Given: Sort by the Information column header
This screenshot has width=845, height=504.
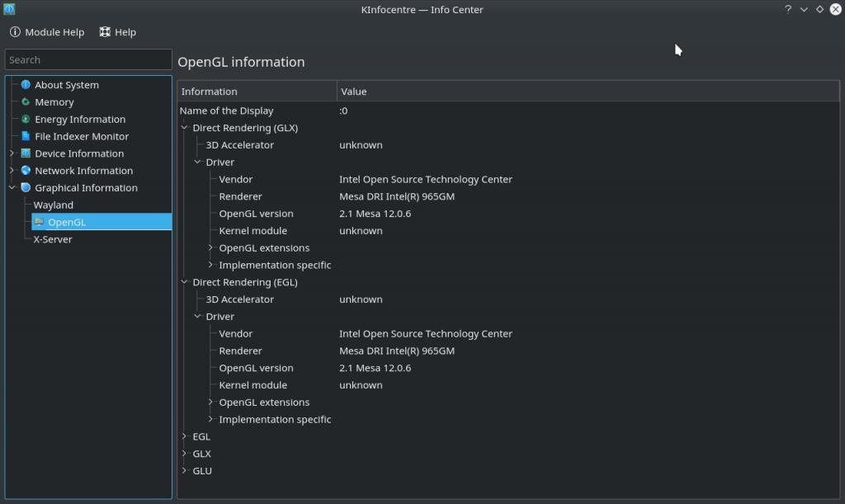Looking at the screenshot, I should click(257, 92).
